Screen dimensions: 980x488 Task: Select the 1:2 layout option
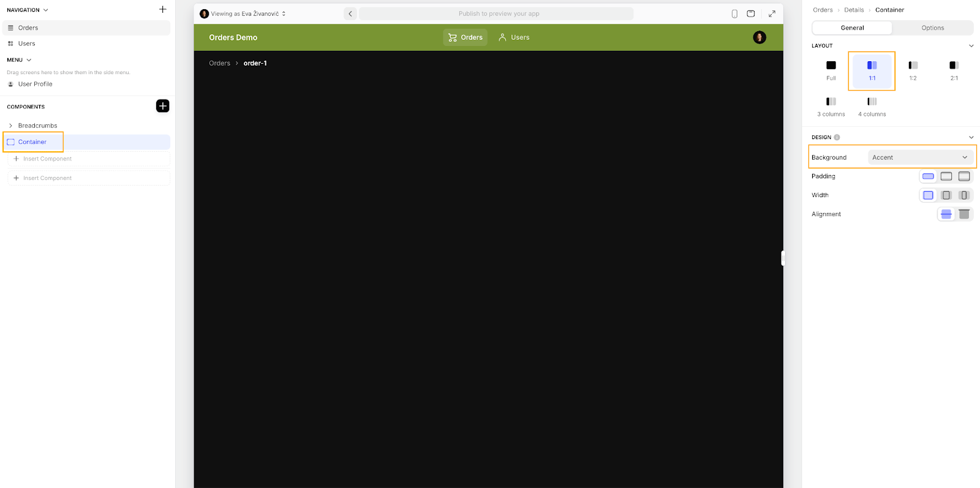(x=913, y=70)
